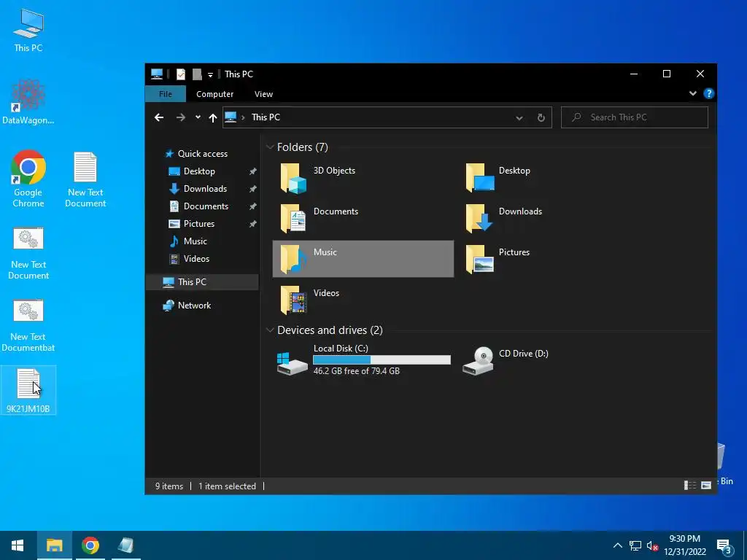Viewport: 747px width, 560px height.
Task: Select Documents in the Quick access list
Action: coord(206,206)
